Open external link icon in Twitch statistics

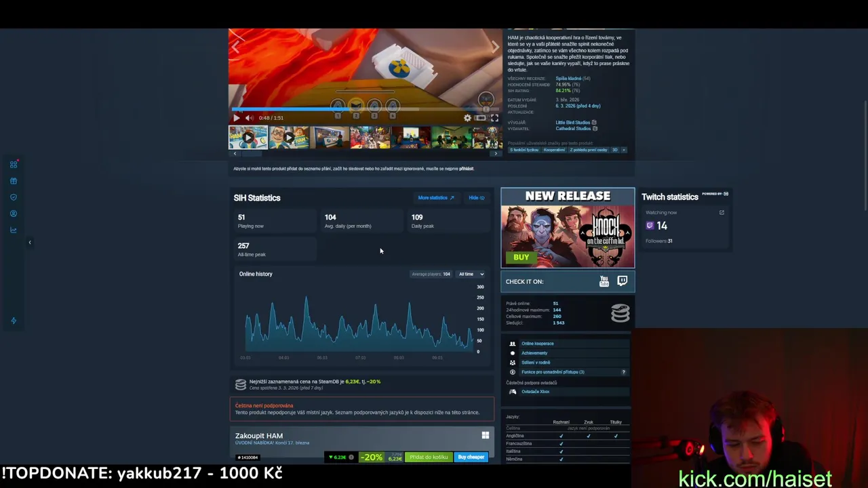tap(722, 213)
